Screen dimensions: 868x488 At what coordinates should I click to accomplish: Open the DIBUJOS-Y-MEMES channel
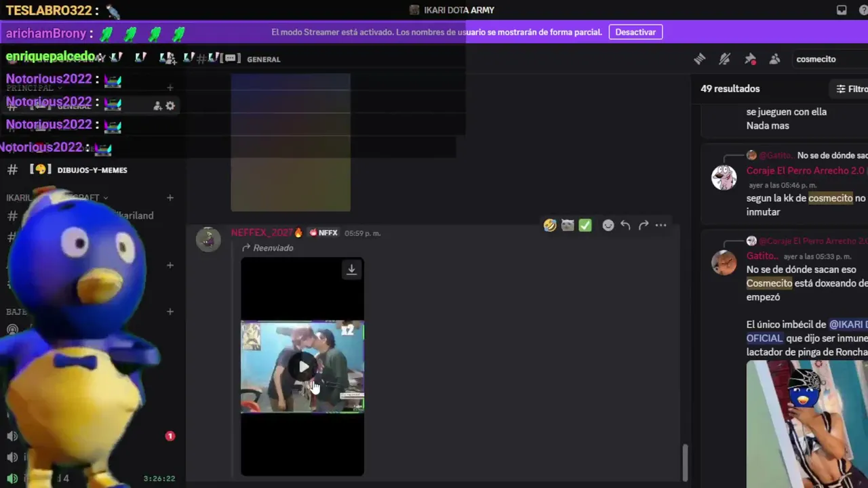click(x=92, y=169)
